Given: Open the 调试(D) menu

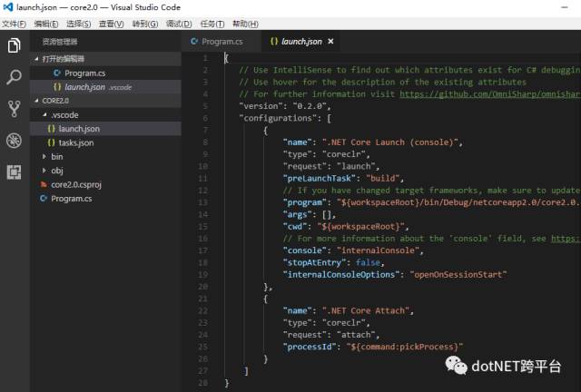Looking at the screenshot, I should click(x=179, y=24).
